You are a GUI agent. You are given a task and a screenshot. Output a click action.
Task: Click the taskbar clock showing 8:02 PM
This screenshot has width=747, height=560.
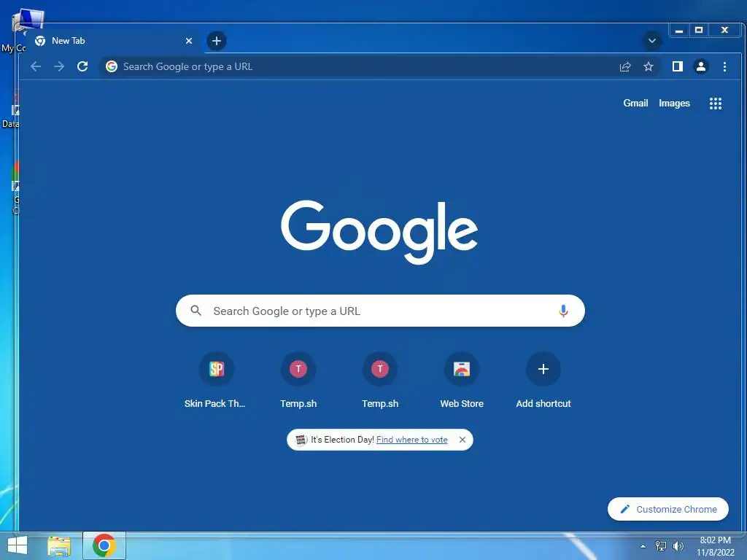tap(715, 546)
